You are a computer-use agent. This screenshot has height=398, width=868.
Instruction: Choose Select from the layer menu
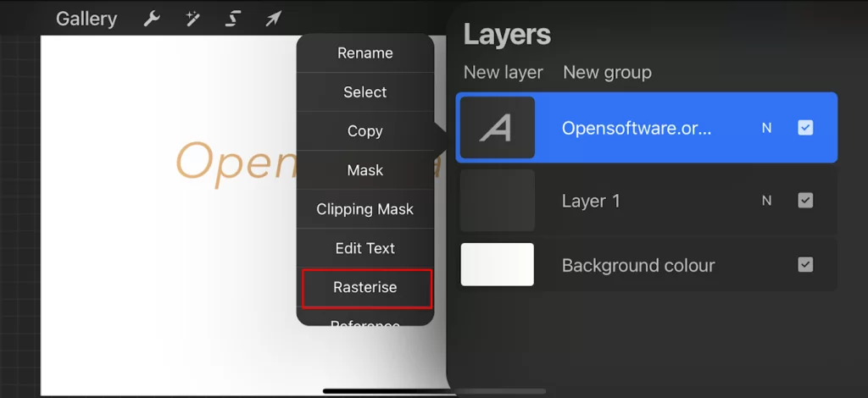point(364,91)
